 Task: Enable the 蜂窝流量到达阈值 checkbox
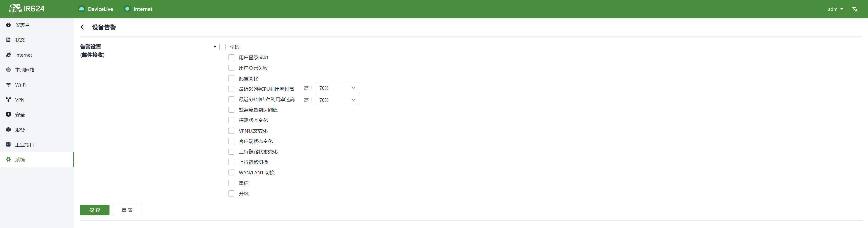[231, 110]
